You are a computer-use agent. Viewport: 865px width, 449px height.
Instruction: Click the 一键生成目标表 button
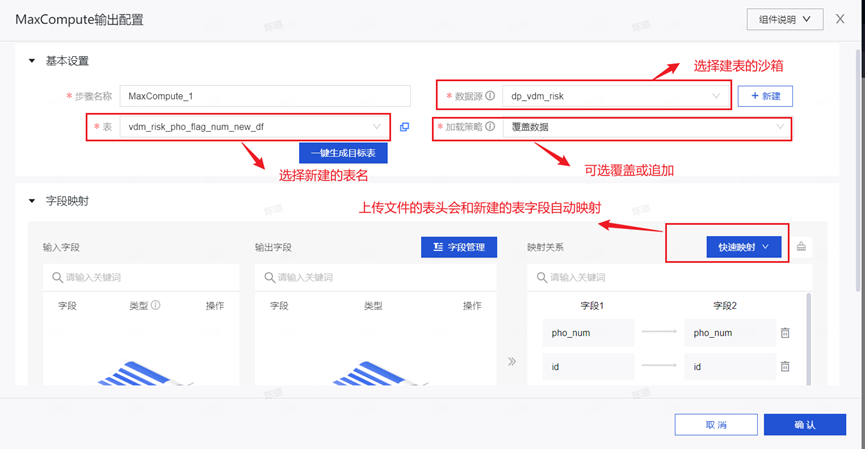(343, 153)
